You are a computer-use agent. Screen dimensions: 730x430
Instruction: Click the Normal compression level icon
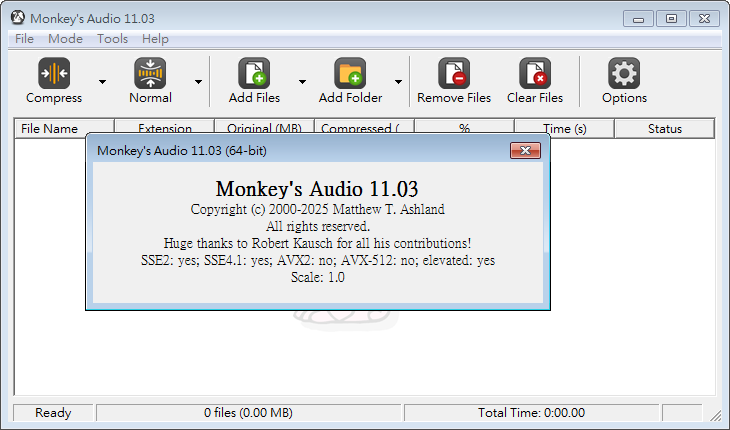click(x=150, y=74)
